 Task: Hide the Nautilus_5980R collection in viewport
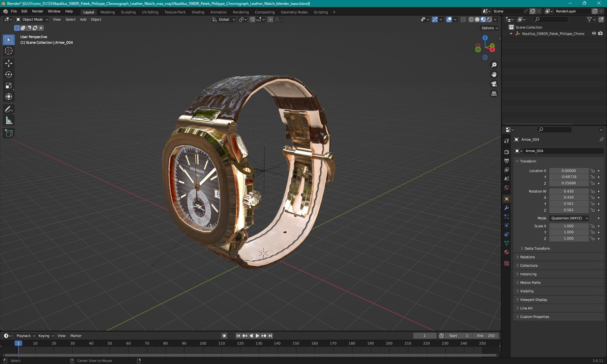click(x=594, y=33)
